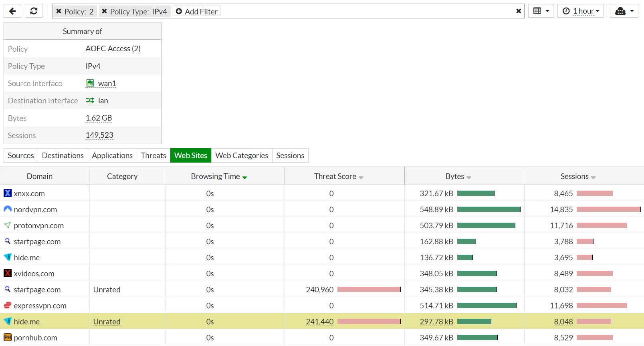Image resolution: width=644 pixels, height=346 pixels.
Task: Open the 1 hour time range dropdown
Action: 581,11
